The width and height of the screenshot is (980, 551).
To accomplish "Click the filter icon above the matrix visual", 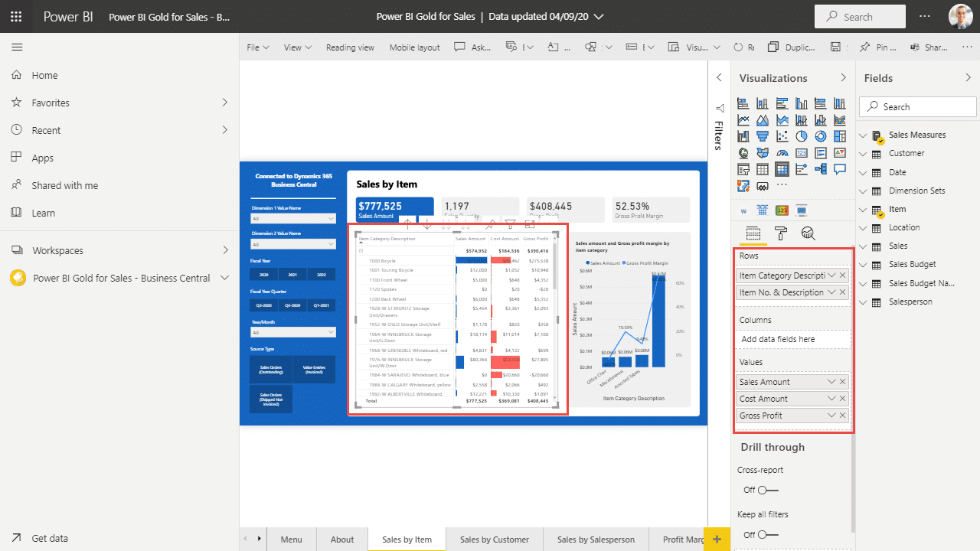I will [510, 224].
